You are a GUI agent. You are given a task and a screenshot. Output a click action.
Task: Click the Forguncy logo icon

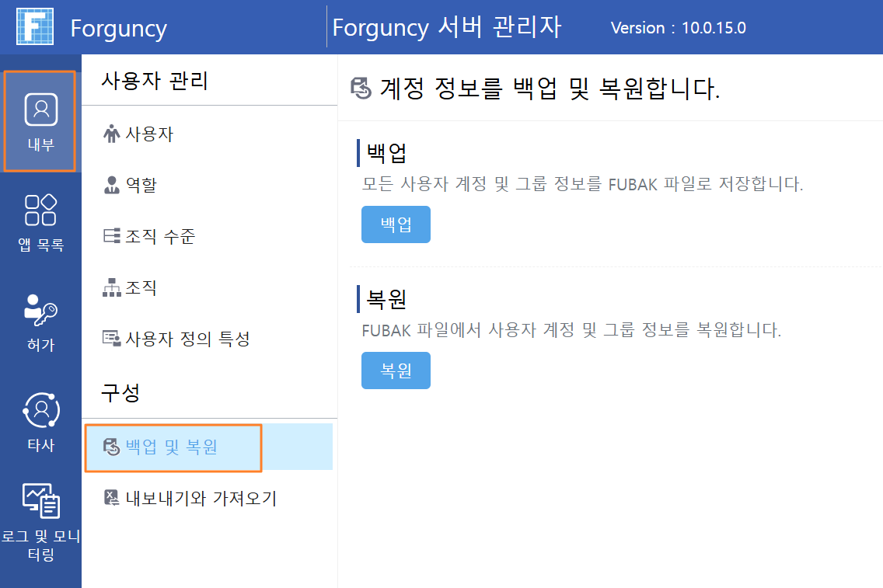click(x=35, y=26)
